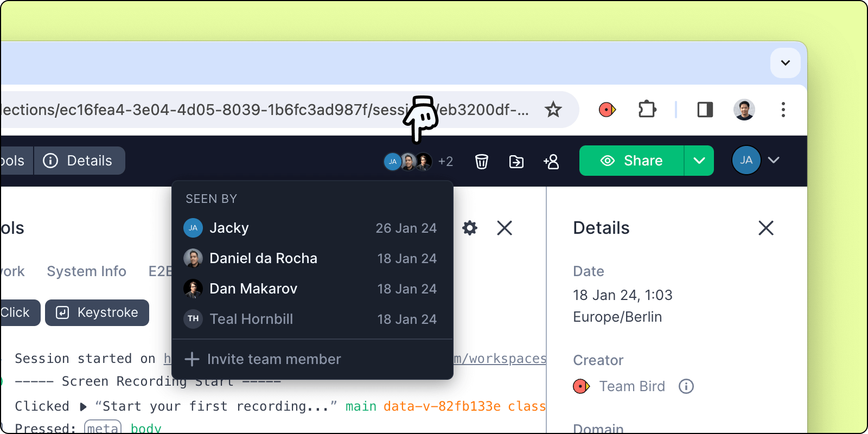
Task: Toggle the Details panel button
Action: [79, 161]
